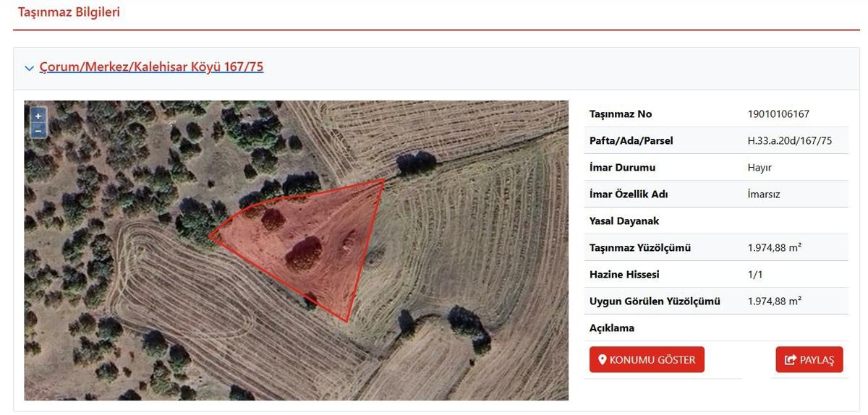Zoom out the map with minus button
The width and height of the screenshot is (868, 415).
pyautogui.click(x=38, y=130)
